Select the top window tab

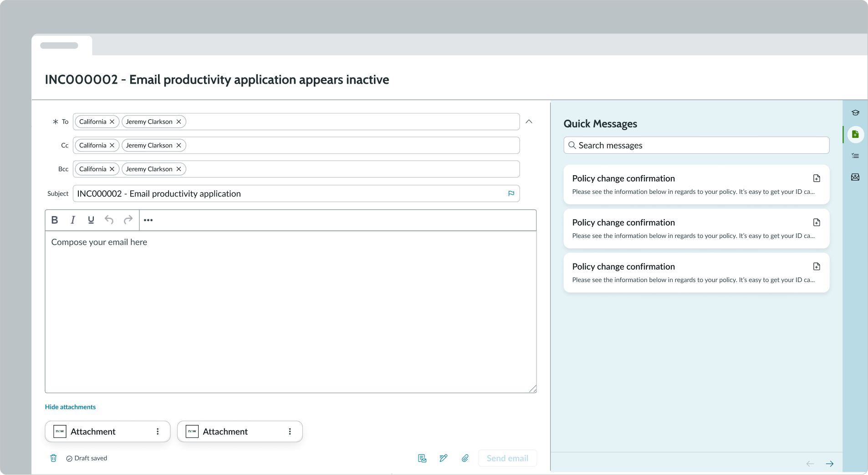pyautogui.click(x=61, y=45)
